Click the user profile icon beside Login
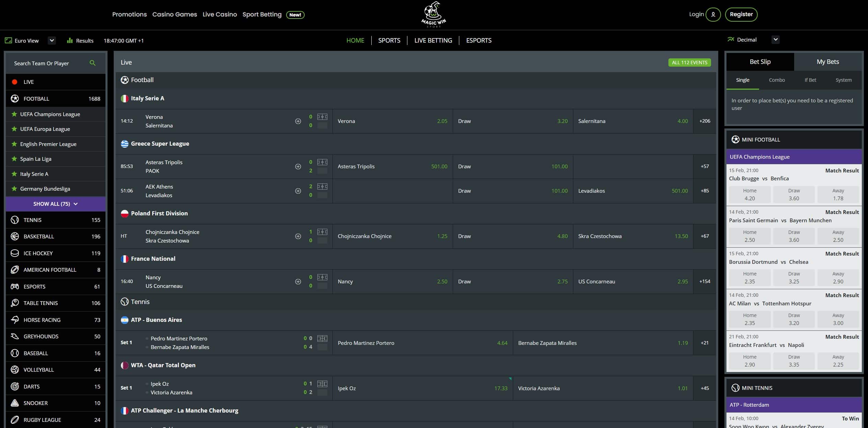Screen dimensions: 868x428 click(x=713, y=14)
